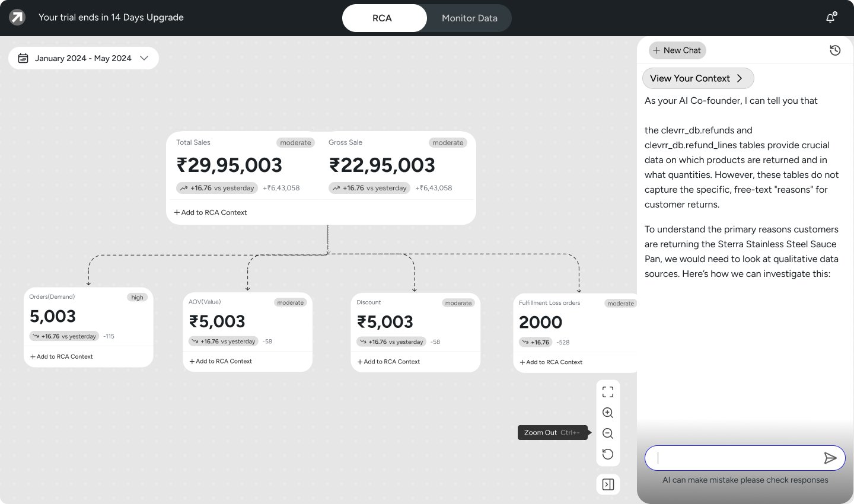854x504 pixels.
Task: Click the Upgrade link in trial banner
Action: (x=165, y=17)
